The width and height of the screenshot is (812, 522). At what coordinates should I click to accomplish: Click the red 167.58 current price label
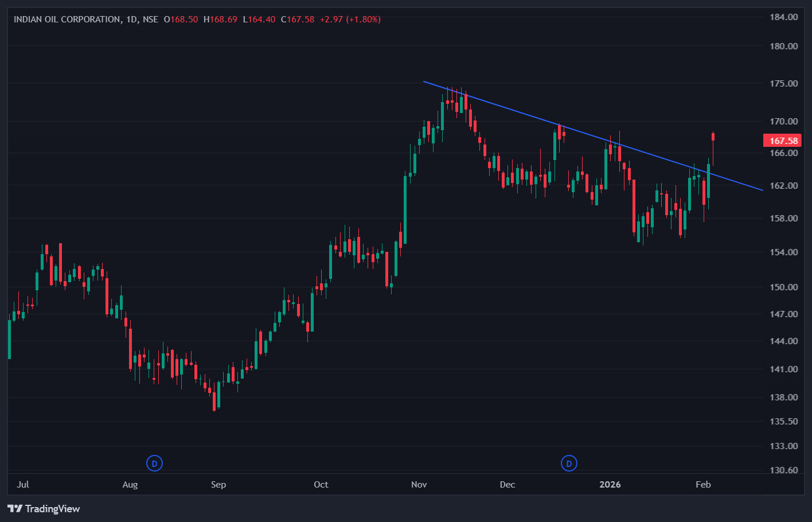(x=782, y=141)
